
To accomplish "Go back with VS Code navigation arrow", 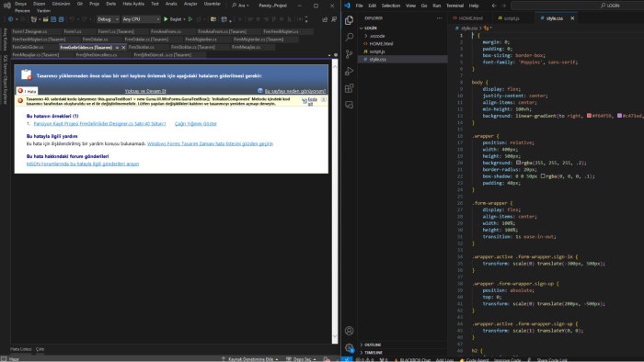I will tap(494, 6).
